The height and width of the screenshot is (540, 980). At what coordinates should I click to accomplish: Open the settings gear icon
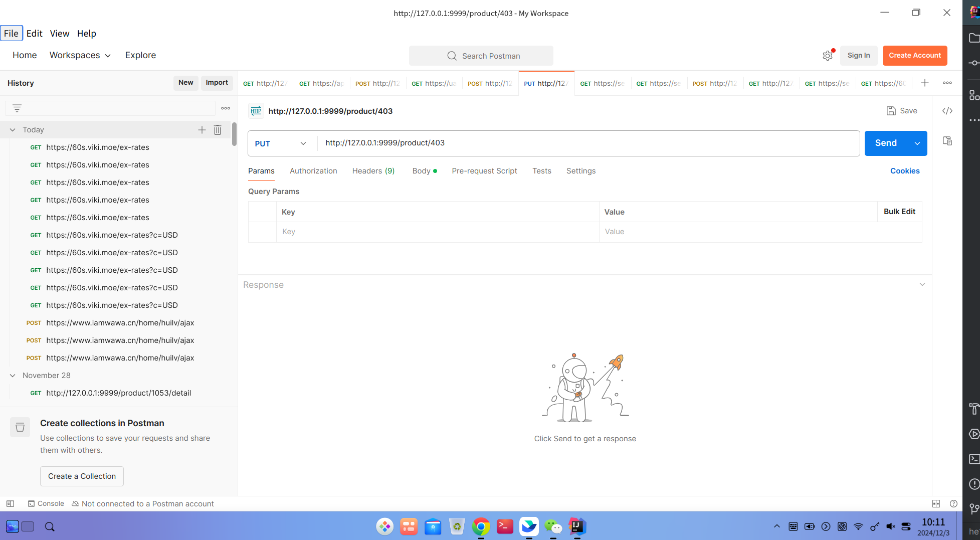click(x=827, y=56)
